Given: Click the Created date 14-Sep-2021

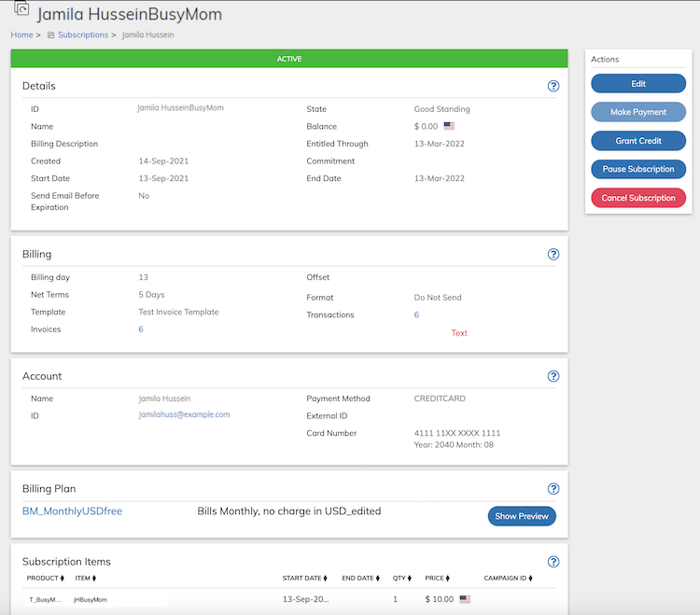Looking at the screenshot, I should (163, 161).
